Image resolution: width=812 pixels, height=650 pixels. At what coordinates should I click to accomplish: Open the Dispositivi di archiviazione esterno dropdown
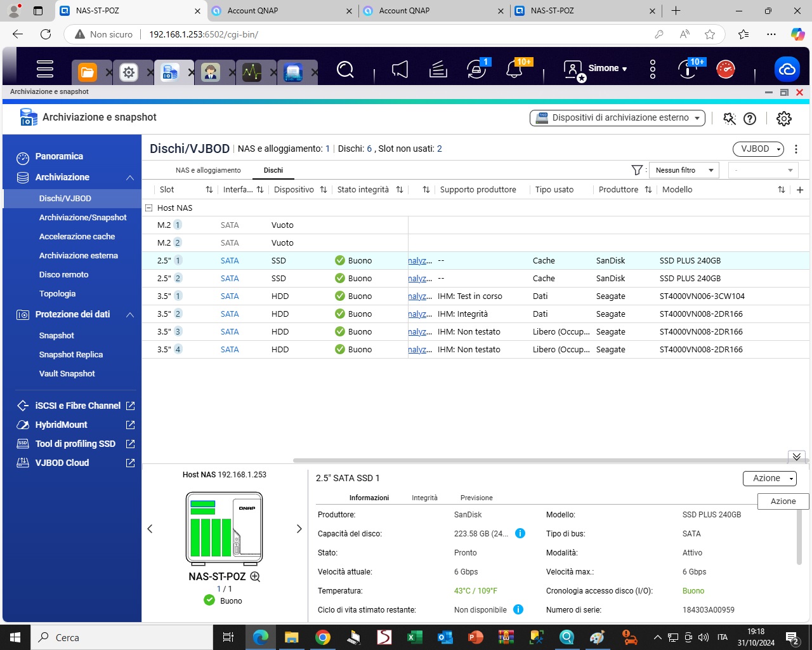[x=617, y=118]
